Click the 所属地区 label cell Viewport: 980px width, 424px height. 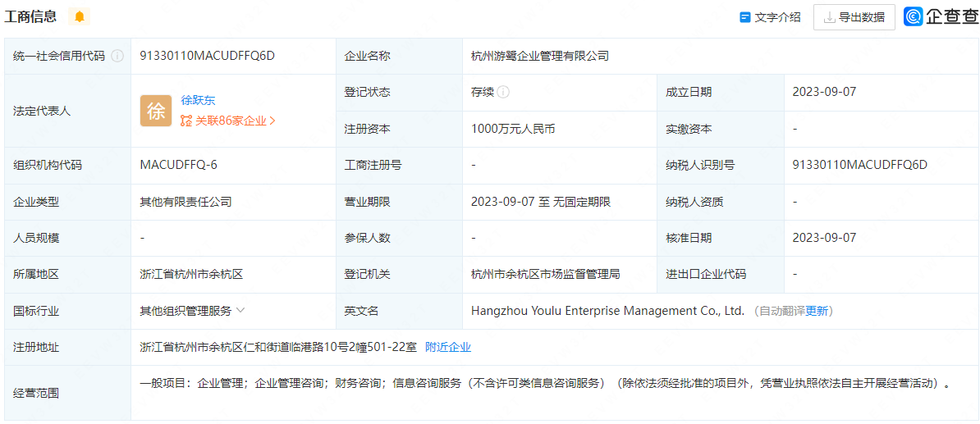(67, 274)
